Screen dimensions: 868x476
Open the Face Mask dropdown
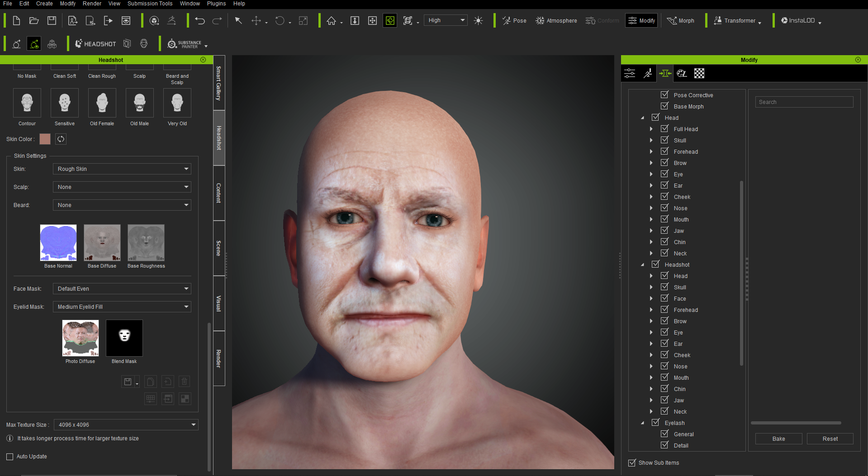[122, 289]
